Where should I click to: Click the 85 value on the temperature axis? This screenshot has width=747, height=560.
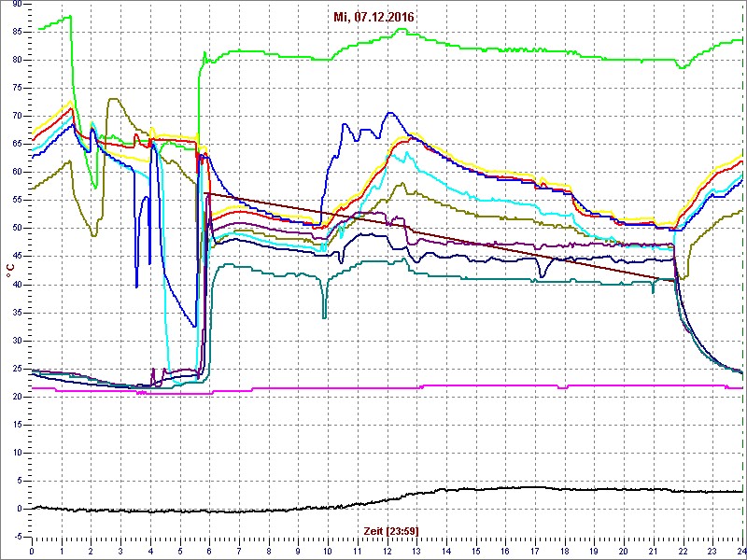click(x=17, y=32)
